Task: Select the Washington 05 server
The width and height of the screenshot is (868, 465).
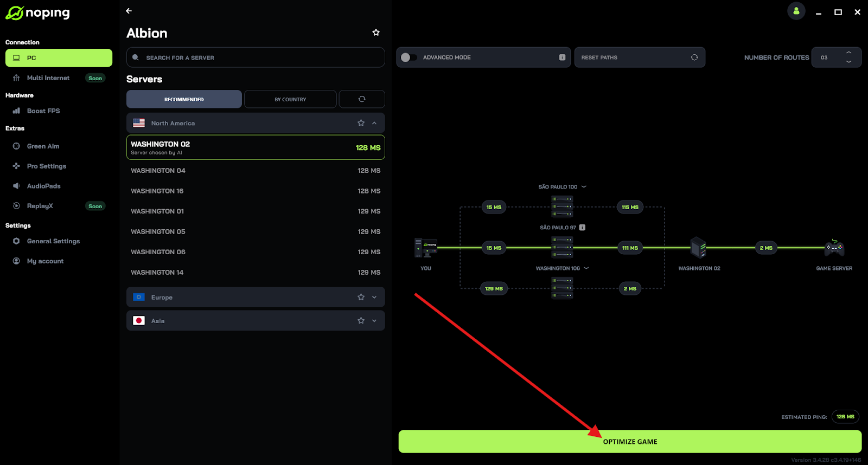Action: (256, 231)
